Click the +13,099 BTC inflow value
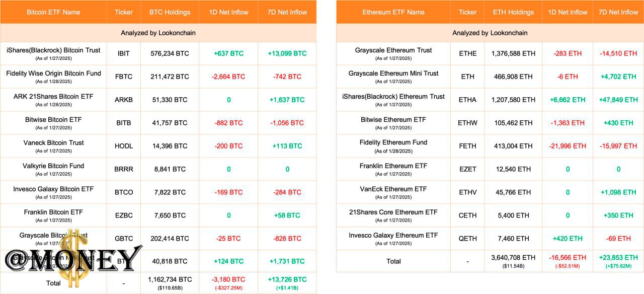This screenshot has height=294, width=644. (287, 53)
